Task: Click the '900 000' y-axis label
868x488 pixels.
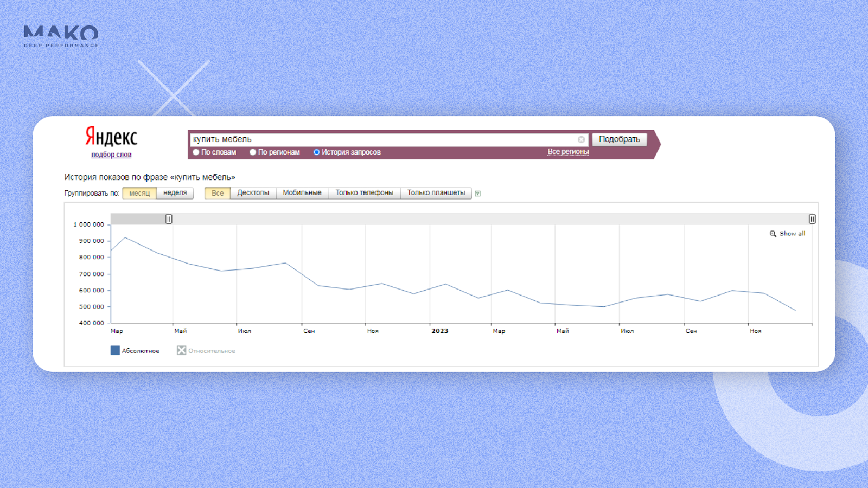Action: 91,241
